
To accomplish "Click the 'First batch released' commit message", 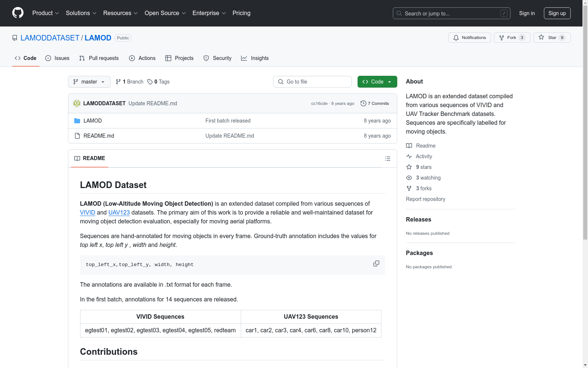I will [228, 121].
